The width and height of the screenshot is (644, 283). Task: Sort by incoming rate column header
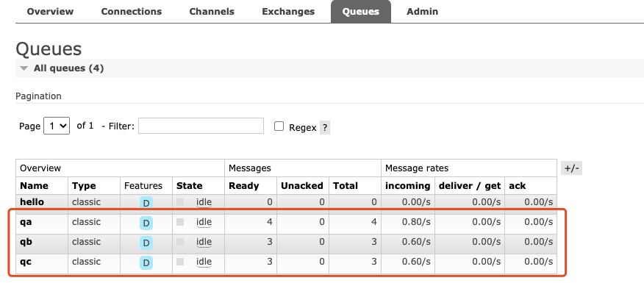(407, 186)
